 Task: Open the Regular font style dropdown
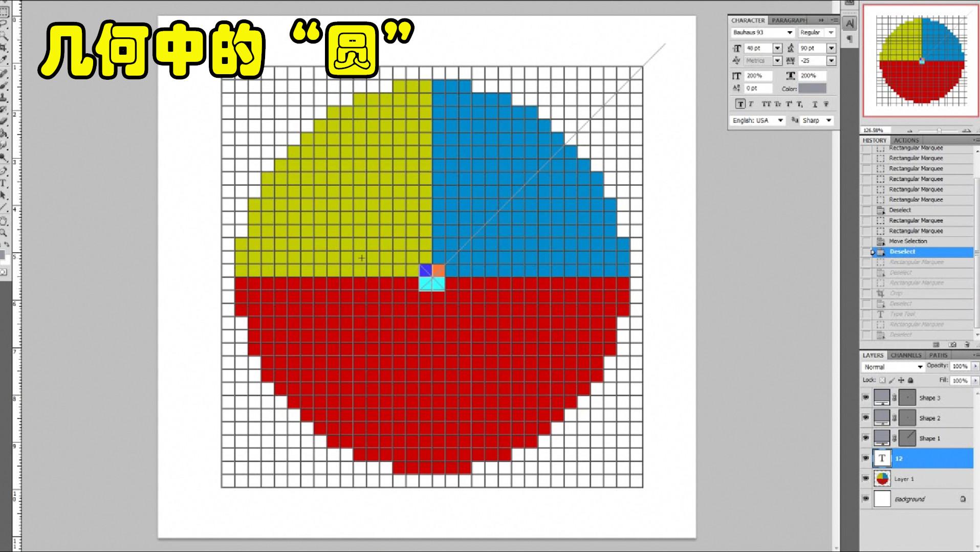[831, 33]
